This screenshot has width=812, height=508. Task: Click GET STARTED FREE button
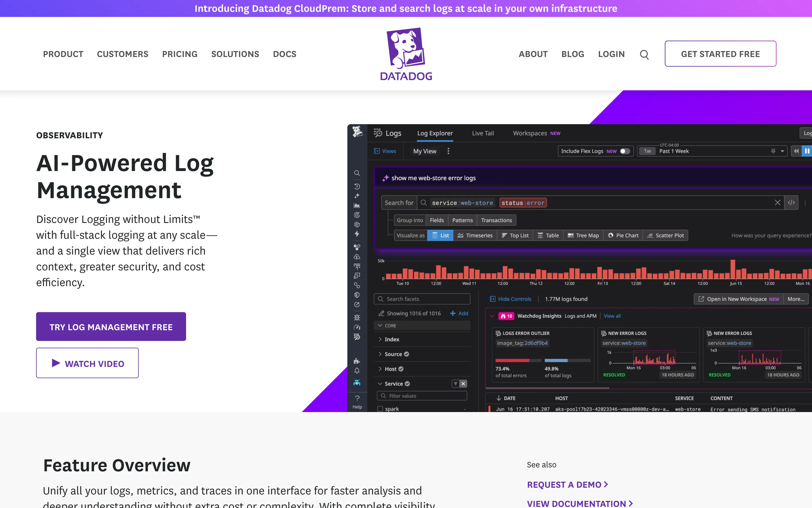click(x=720, y=54)
